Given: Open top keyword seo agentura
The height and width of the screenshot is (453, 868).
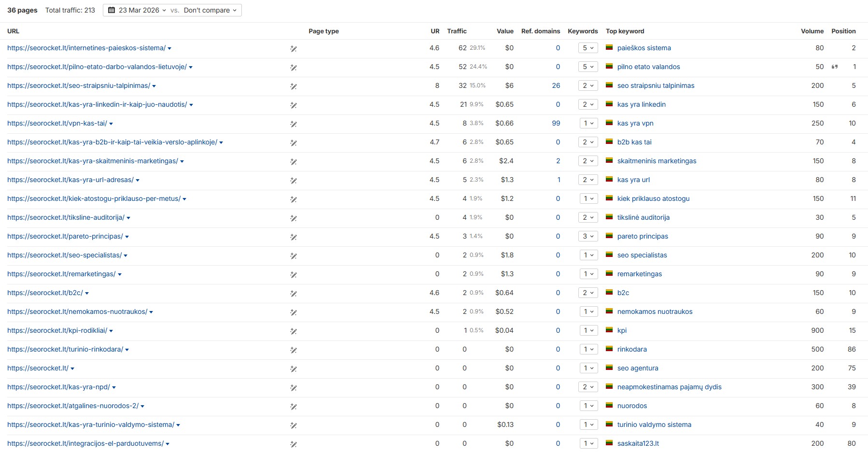Looking at the screenshot, I should pyautogui.click(x=638, y=368).
